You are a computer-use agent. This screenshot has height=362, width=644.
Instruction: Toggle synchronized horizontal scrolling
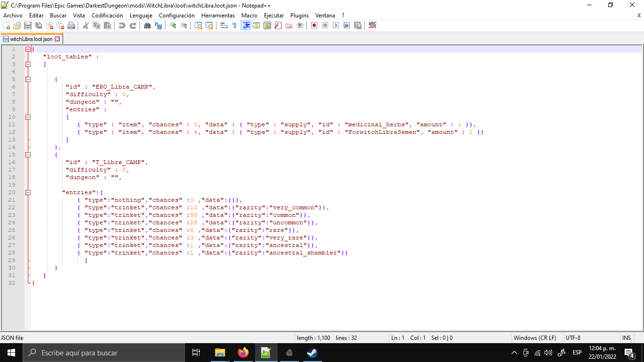(x=209, y=25)
